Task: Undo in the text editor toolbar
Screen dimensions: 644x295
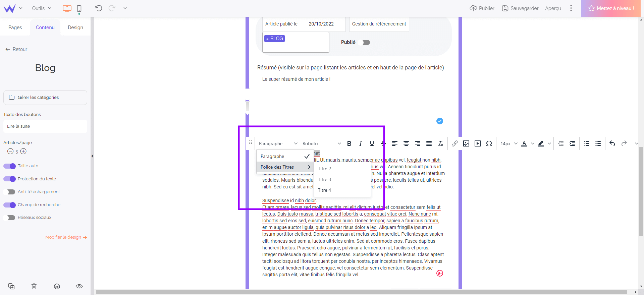Action: coord(612,143)
